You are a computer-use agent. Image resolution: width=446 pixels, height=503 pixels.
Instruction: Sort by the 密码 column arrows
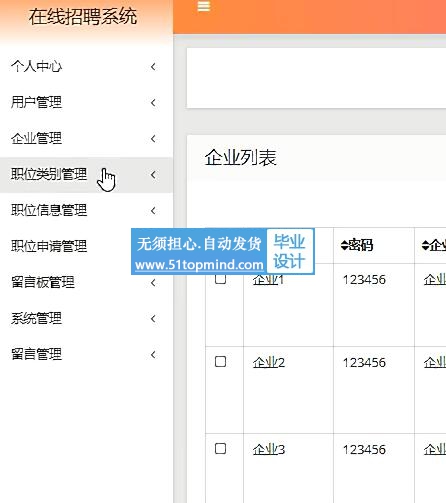344,246
